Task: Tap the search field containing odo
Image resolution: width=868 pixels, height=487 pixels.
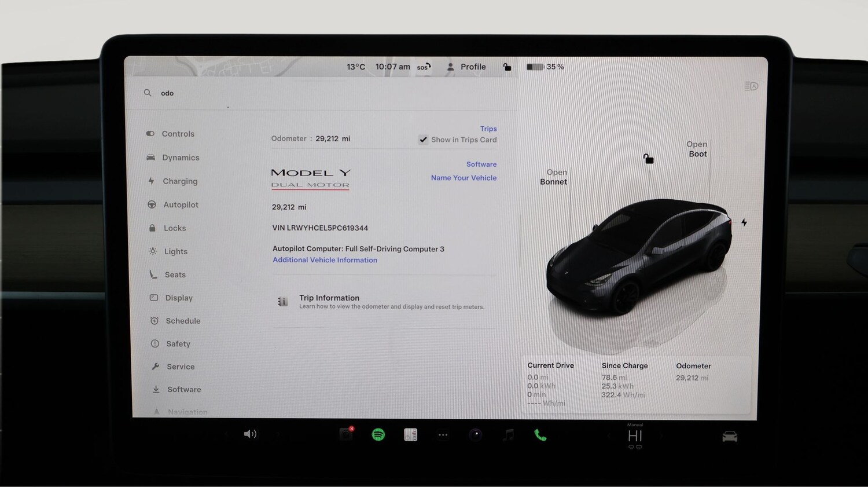Action: [167, 93]
